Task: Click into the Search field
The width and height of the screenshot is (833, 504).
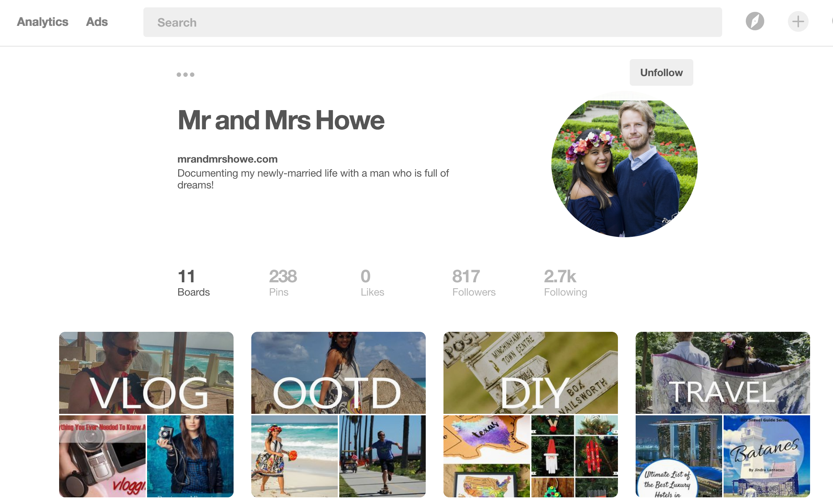Action: point(432,22)
